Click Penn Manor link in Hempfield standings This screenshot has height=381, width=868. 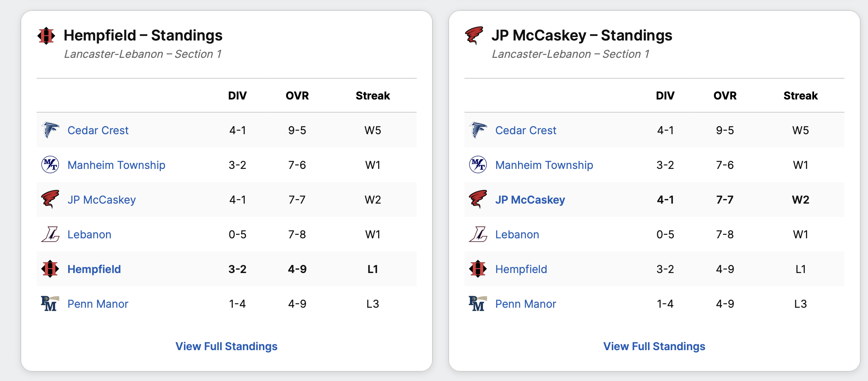tap(98, 304)
